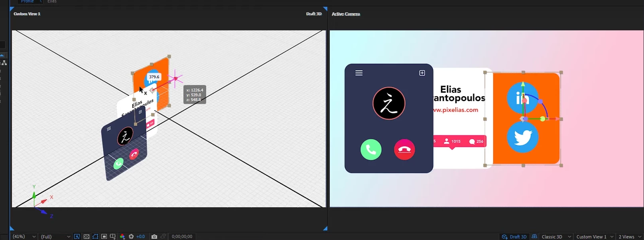Click the Reset Exposure aperture icon
Screen dimensions: 644x240
131,236
